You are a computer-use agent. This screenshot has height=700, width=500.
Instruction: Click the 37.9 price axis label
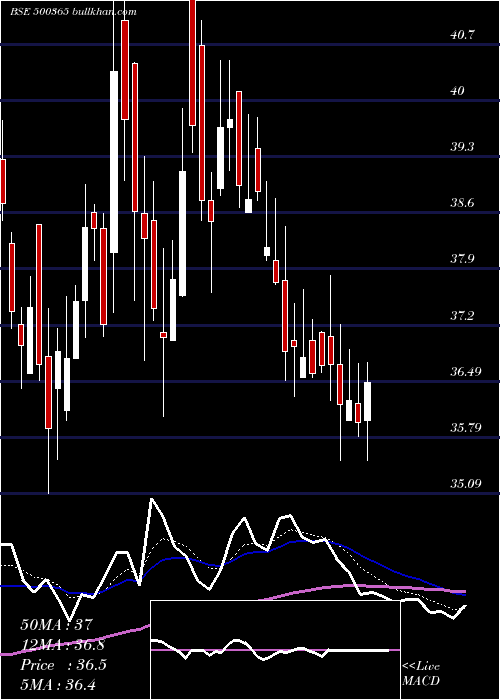click(x=463, y=259)
